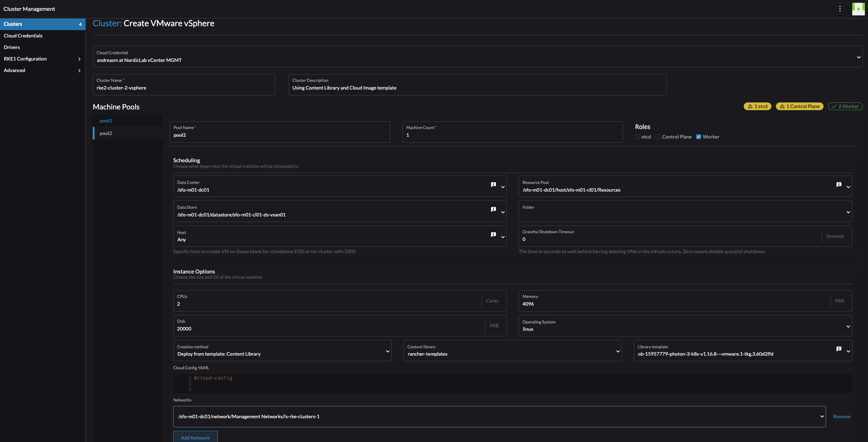The height and width of the screenshot is (442, 868).
Task: Click the Cluster Management title
Action: tap(29, 9)
